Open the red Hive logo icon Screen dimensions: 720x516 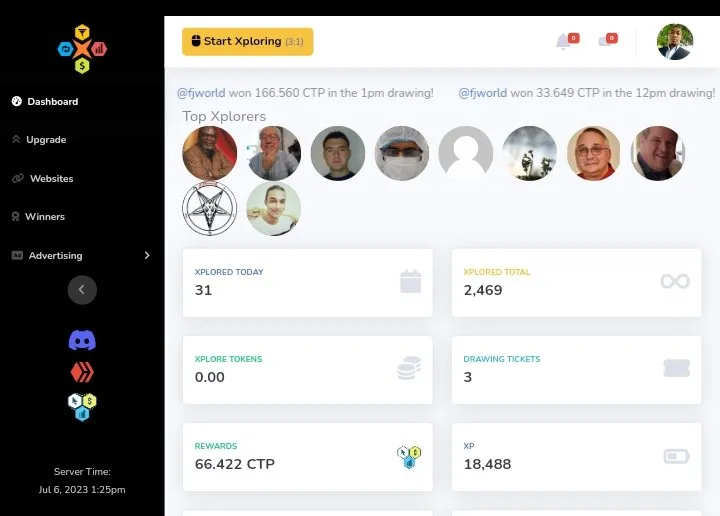(x=82, y=372)
